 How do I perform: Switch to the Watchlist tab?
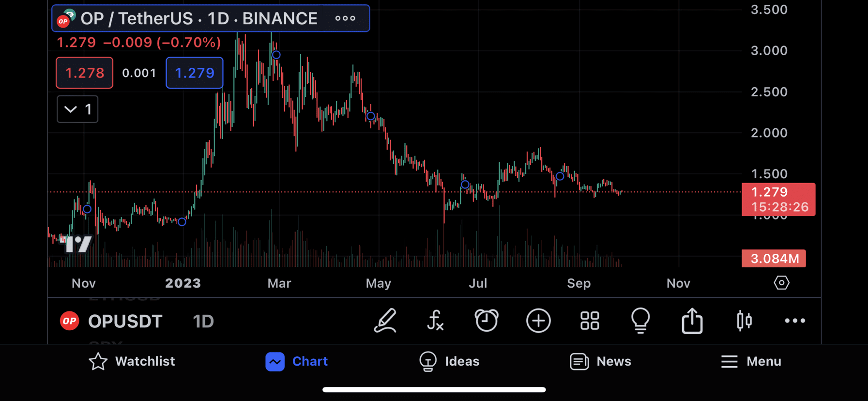pyautogui.click(x=132, y=361)
